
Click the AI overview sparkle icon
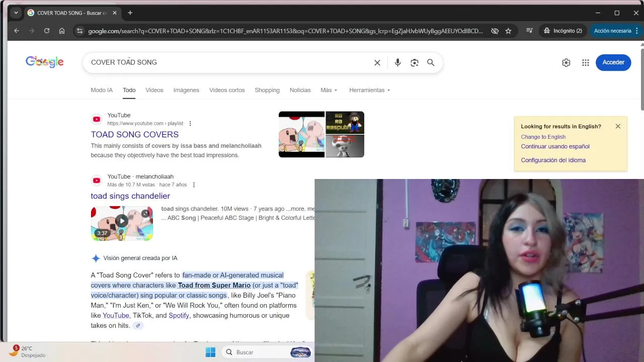[96, 258]
